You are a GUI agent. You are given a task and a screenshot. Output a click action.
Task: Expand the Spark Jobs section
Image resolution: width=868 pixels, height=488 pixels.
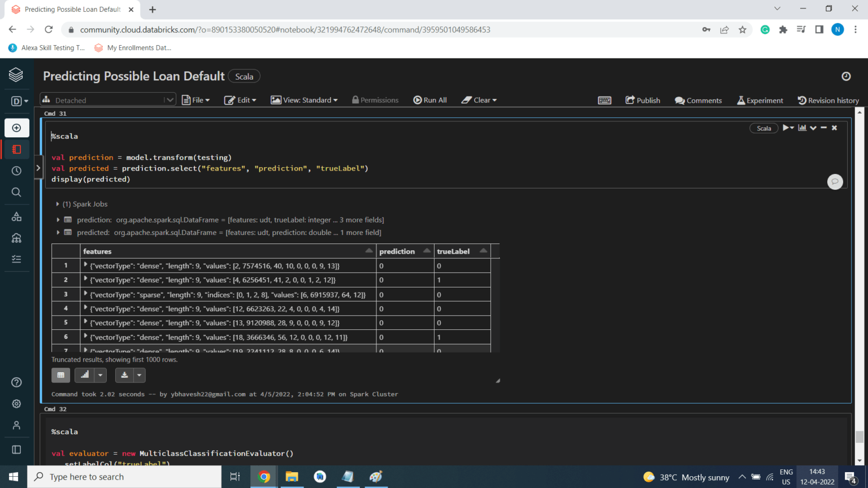point(58,204)
